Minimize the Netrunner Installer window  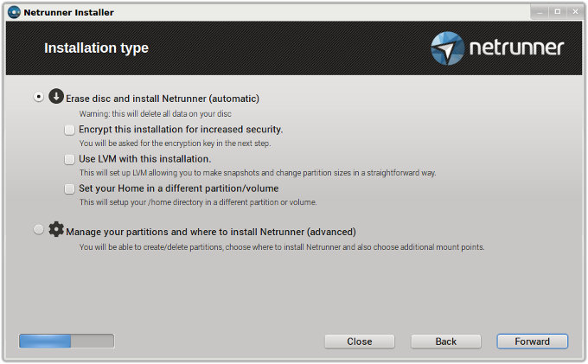(x=540, y=12)
